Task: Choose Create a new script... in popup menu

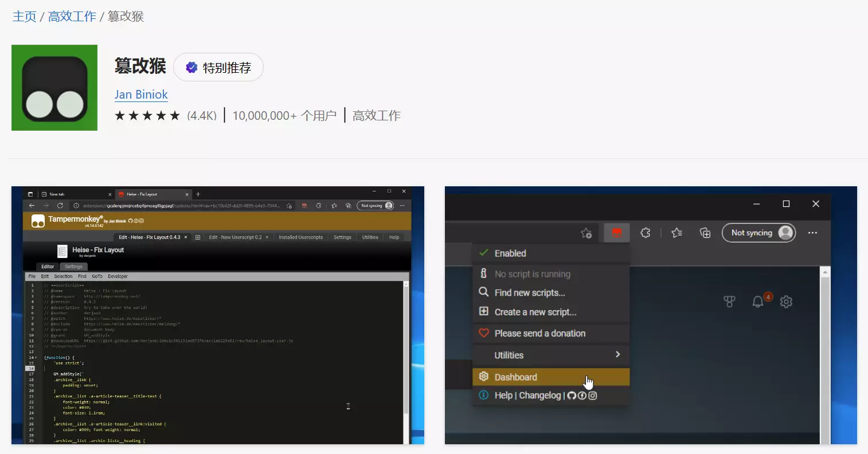Action: 551,312
